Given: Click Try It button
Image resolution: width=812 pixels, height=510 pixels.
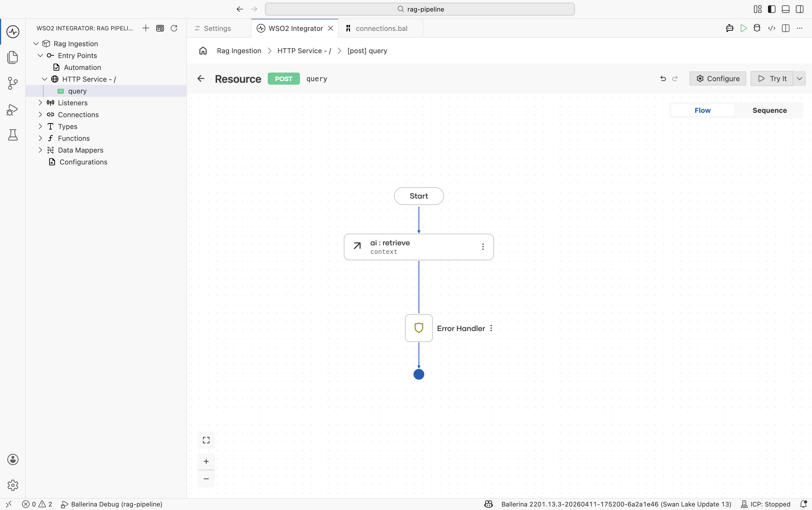Looking at the screenshot, I should click(x=771, y=78).
